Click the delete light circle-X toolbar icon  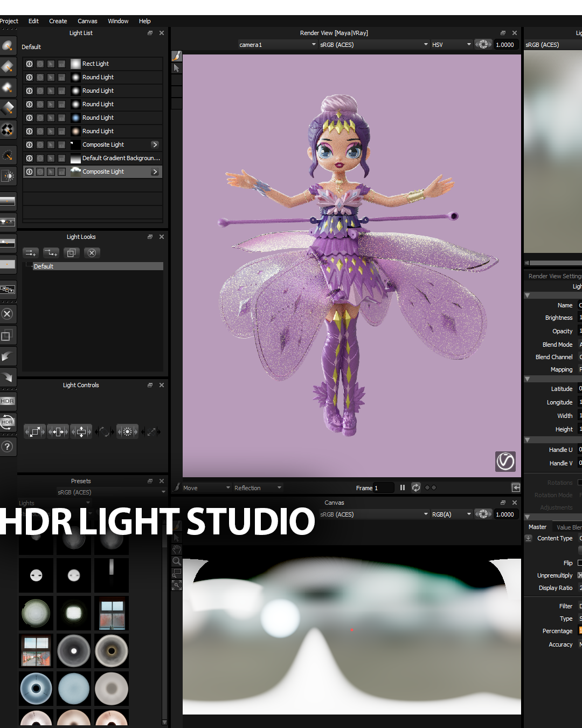(x=8, y=314)
